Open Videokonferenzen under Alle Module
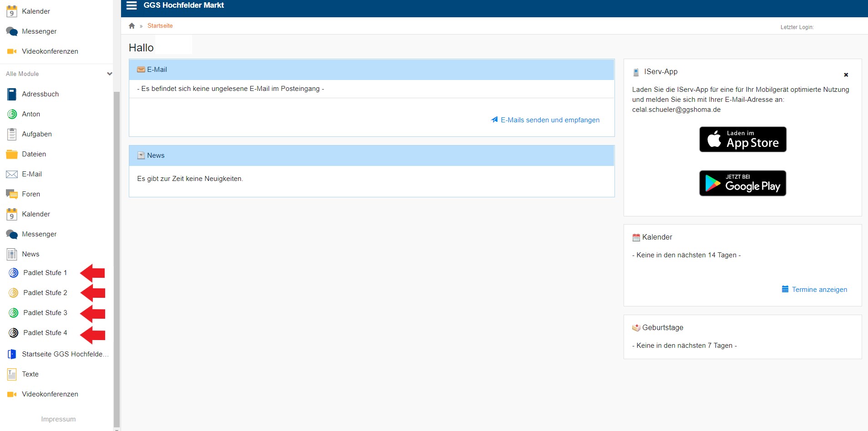Image resolution: width=868 pixels, height=431 pixels. pyautogui.click(x=50, y=394)
